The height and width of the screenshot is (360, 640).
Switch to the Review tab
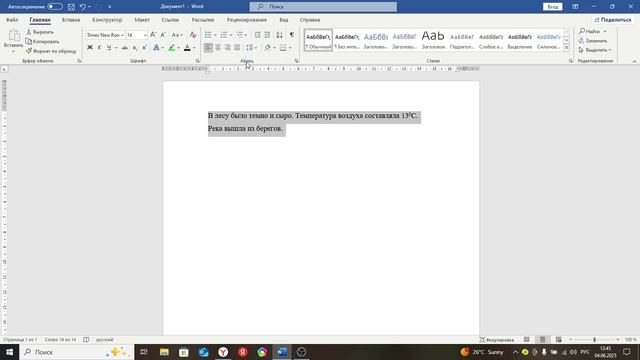pyautogui.click(x=247, y=20)
